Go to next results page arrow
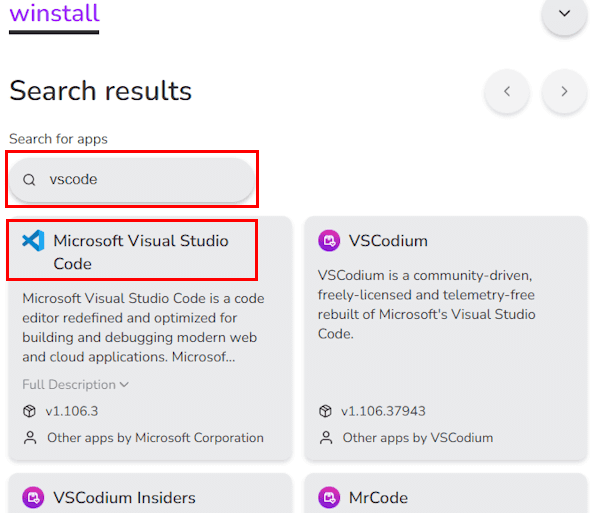The image size is (600, 513). tap(564, 92)
